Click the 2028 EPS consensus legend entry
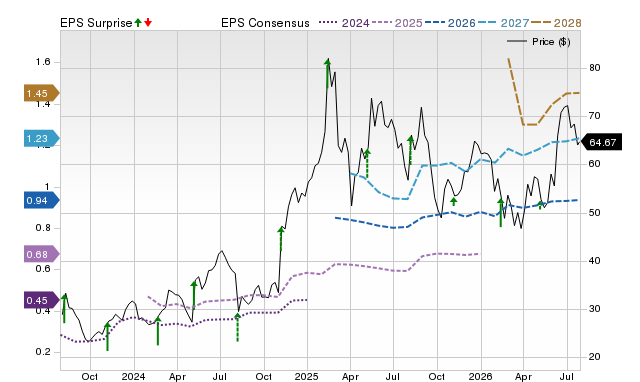640x382 pixels. pyautogui.click(x=556, y=23)
